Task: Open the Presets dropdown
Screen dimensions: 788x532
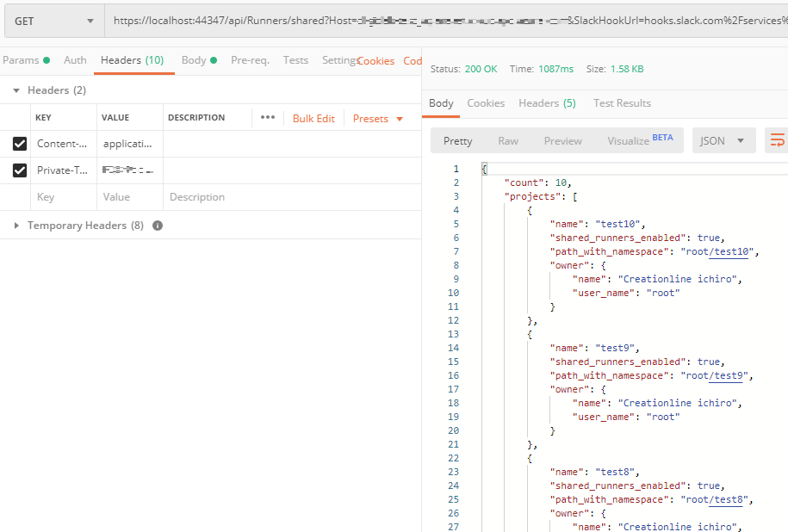Action: point(377,119)
